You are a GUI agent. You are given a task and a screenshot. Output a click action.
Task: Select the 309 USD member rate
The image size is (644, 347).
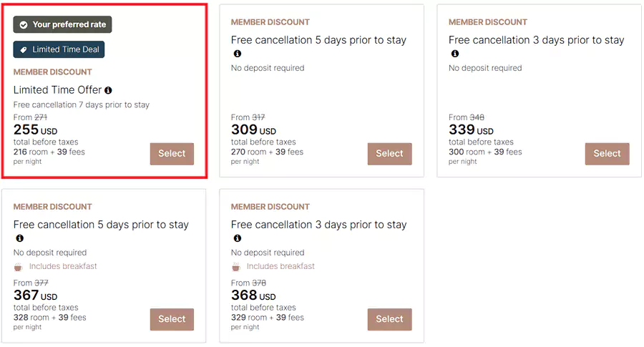[x=389, y=154]
